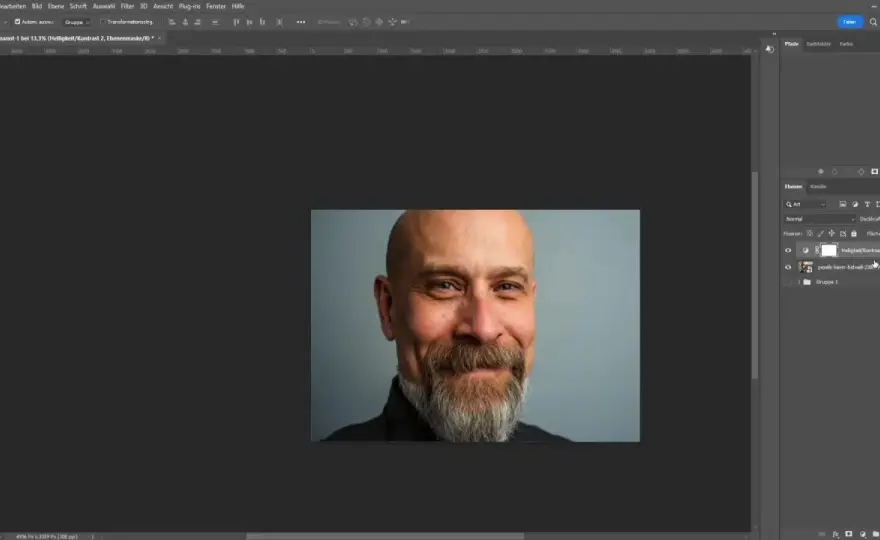
Task: Toggle lock all padlock icon
Action: (x=854, y=234)
